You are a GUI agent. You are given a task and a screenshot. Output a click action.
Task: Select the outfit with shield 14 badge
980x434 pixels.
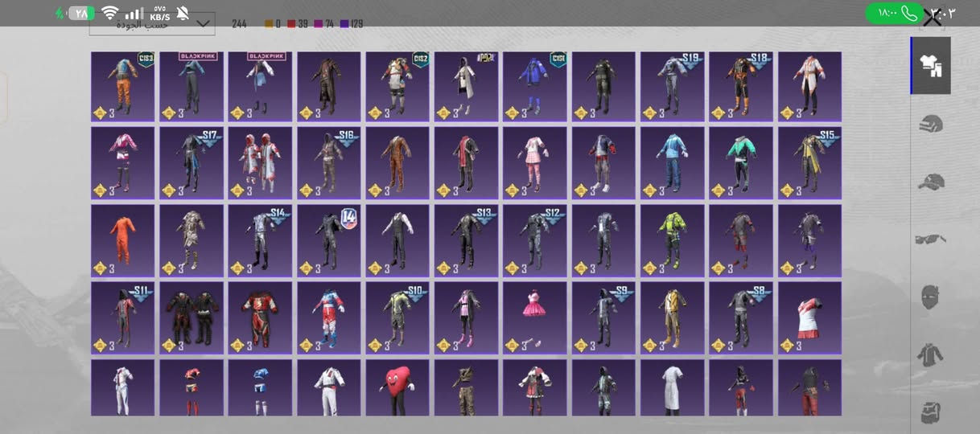coord(329,240)
